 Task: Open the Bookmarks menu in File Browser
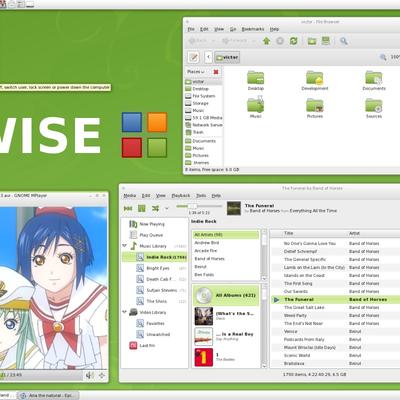coord(253,29)
